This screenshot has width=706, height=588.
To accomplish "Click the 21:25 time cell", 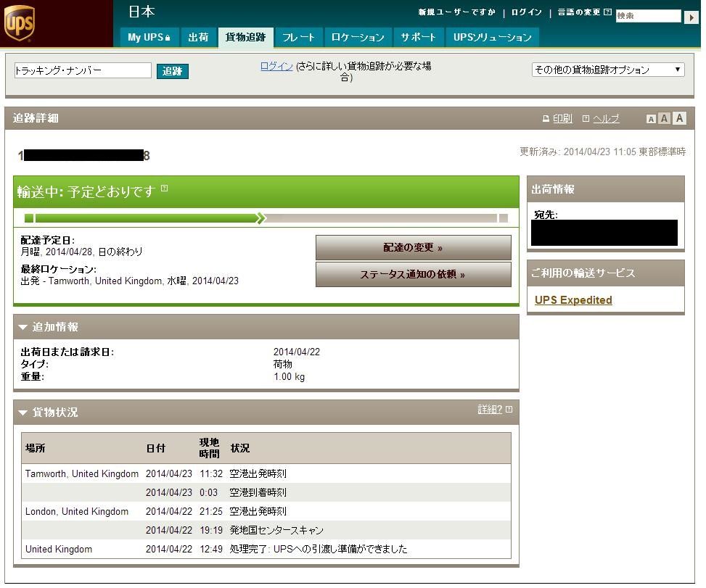I will click(x=211, y=512).
